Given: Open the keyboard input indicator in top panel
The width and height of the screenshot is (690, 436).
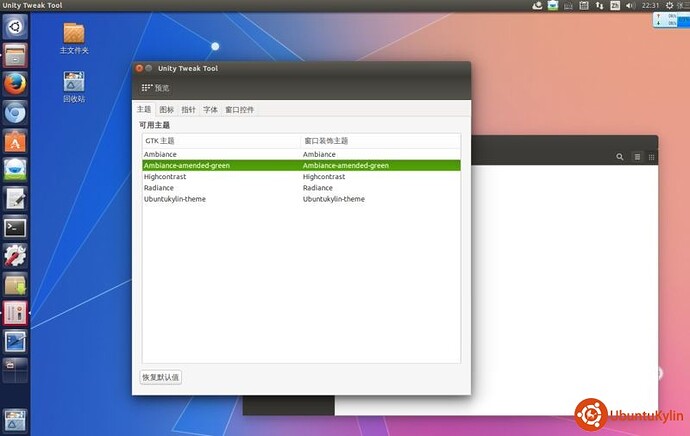Looking at the screenshot, I should 568,5.
